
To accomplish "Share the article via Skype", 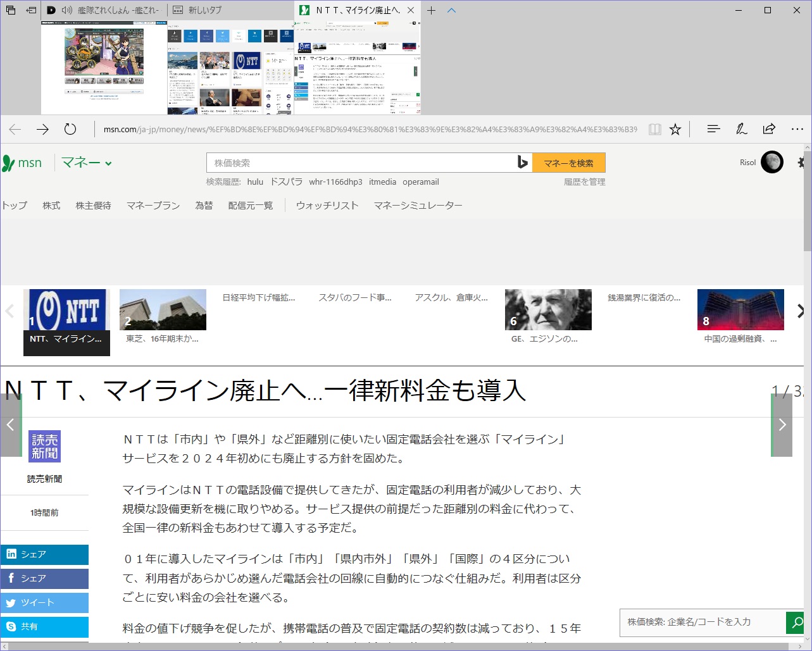I will tap(44, 627).
